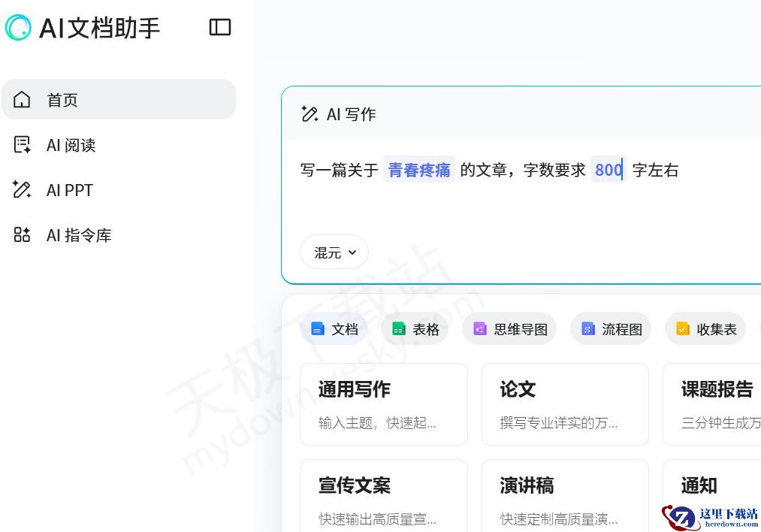Select the 收集表 type tab
This screenshot has width=761, height=532.
point(705,329)
